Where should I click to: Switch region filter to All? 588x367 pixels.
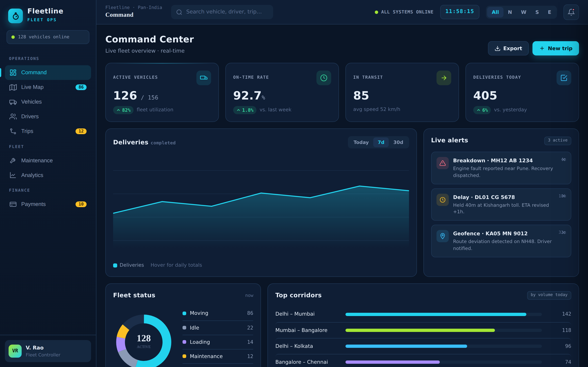tap(495, 12)
